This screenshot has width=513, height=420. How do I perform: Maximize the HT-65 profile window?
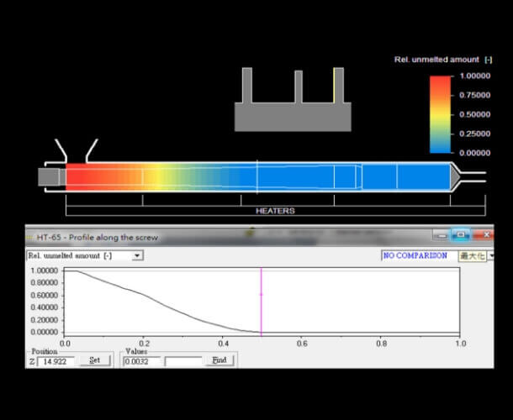(461, 235)
